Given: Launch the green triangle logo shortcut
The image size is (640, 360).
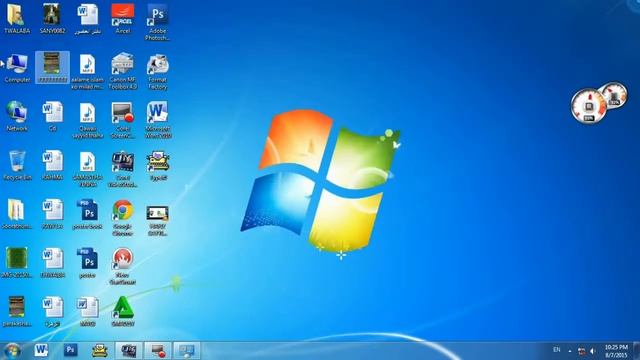Looking at the screenshot, I should [122, 311].
